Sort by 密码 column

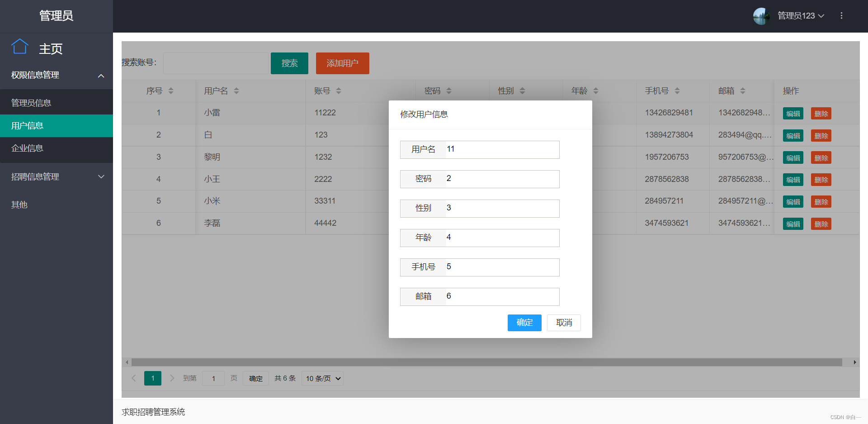pyautogui.click(x=449, y=91)
